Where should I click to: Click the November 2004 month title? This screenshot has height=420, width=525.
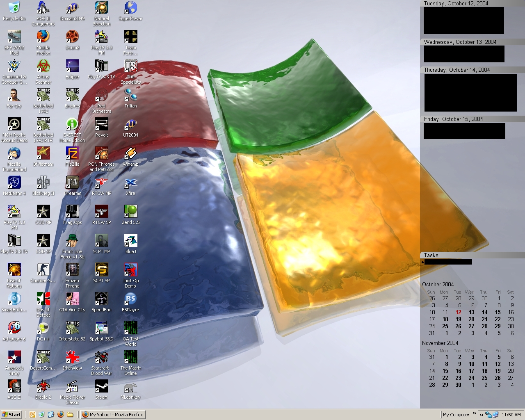pos(440,343)
